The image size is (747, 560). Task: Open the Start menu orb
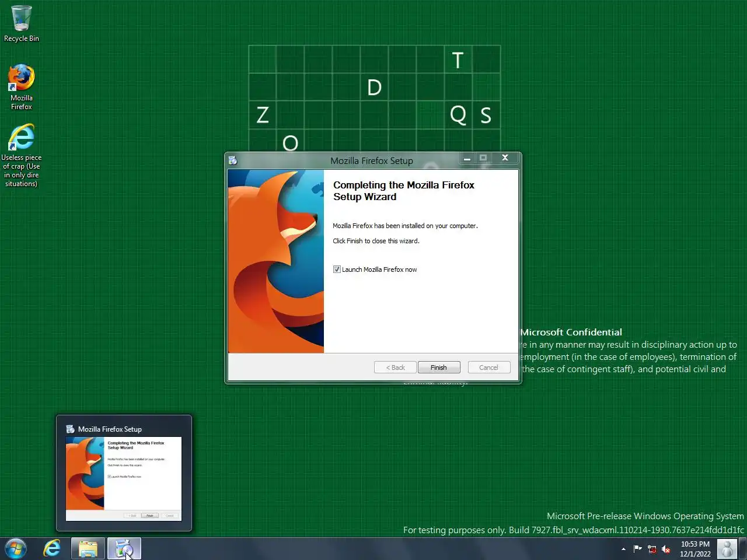click(x=16, y=549)
